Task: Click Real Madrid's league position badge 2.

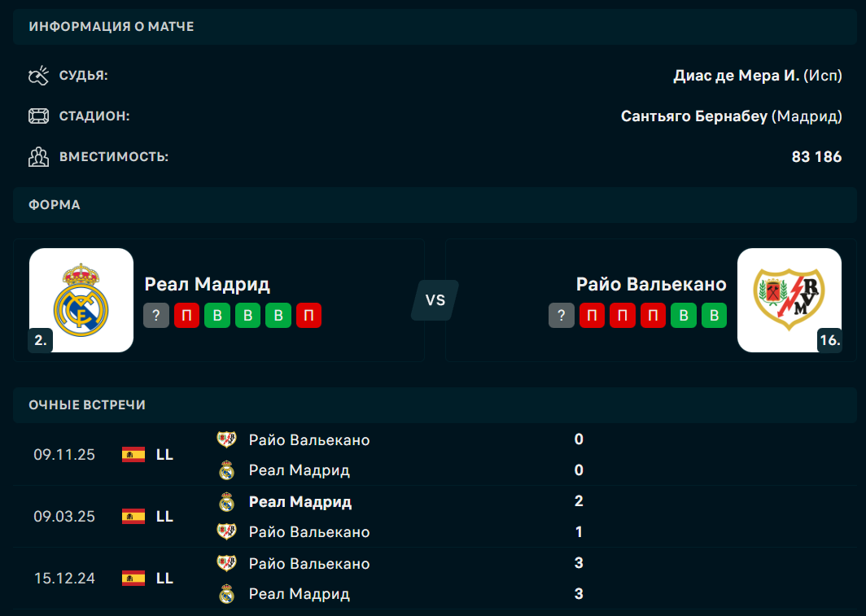Action: click(x=41, y=341)
